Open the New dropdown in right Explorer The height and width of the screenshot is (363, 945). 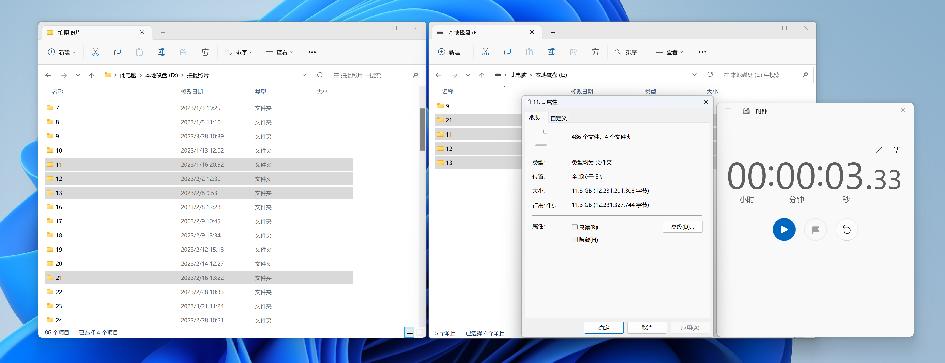click(x=450, y=52)
